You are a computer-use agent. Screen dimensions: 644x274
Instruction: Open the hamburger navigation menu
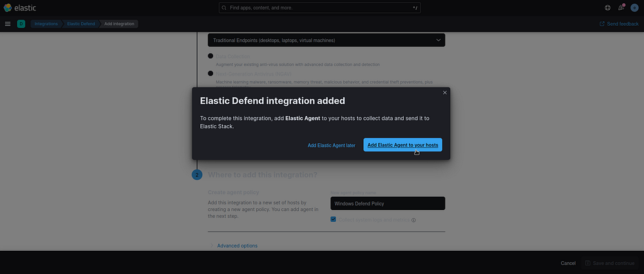click(x=7, y=24)
